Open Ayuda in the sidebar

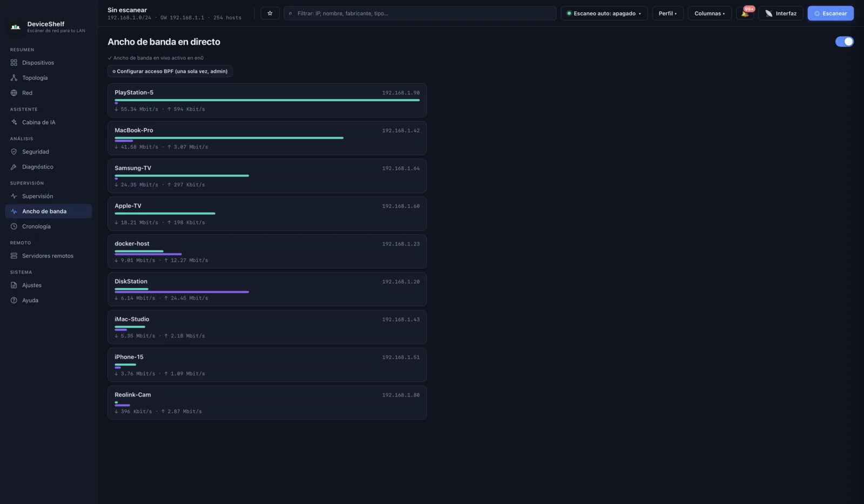(49, 301)
